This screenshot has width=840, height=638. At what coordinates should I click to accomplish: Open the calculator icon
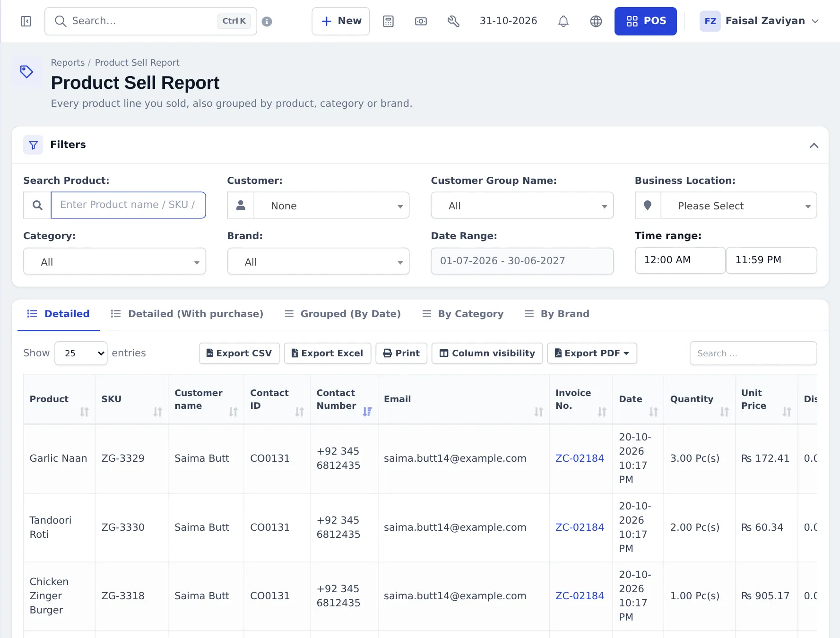388,21
